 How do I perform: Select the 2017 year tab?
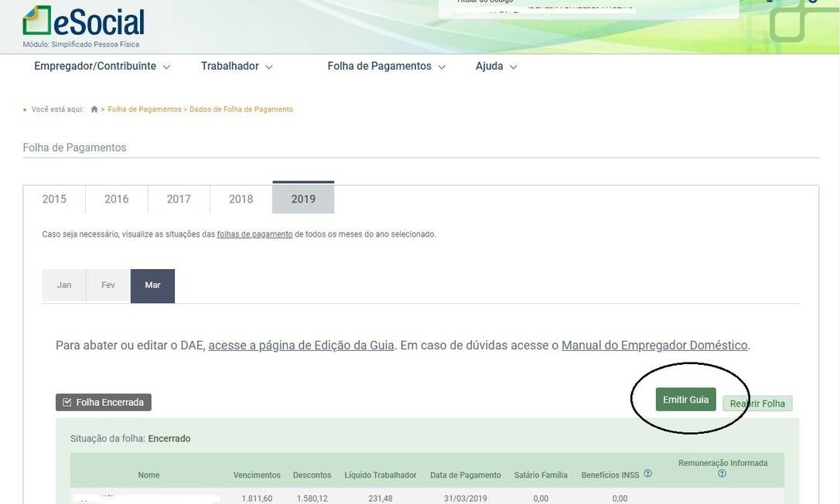coord(179,199)
